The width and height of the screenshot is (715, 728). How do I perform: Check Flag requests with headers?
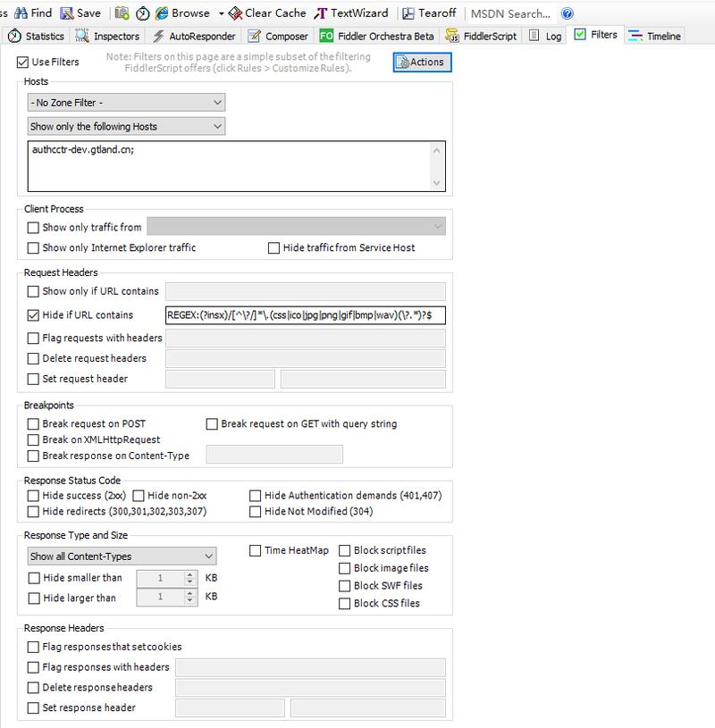(33, 338)
